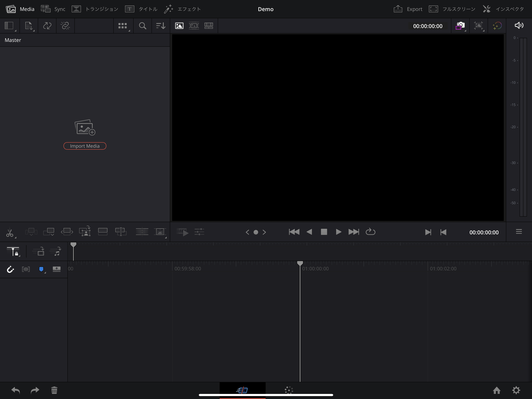Open the viewer tools sliders icon

199,232
